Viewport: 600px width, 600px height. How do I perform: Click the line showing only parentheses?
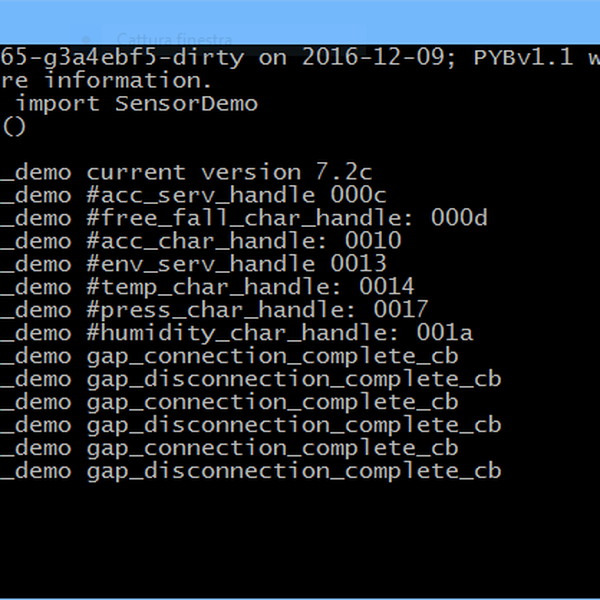pyautogui.click(x=14, y=126)
